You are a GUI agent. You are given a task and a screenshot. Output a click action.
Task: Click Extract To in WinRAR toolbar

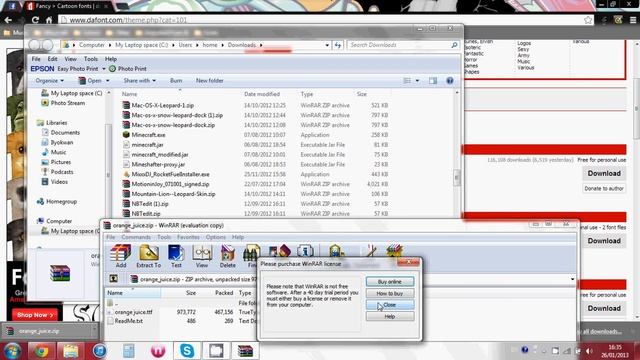pyautogui.click(x=149, y=256)
